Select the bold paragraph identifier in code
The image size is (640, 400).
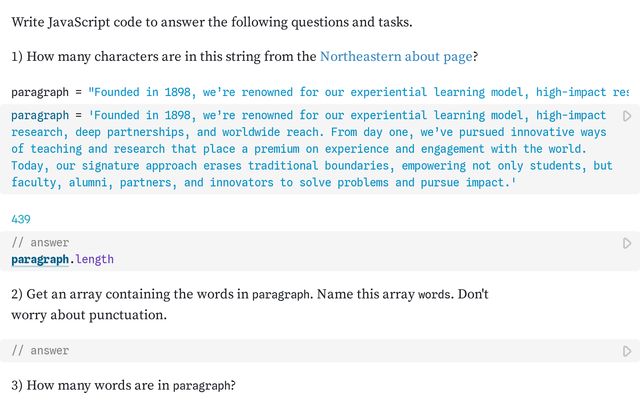(40, 260)
